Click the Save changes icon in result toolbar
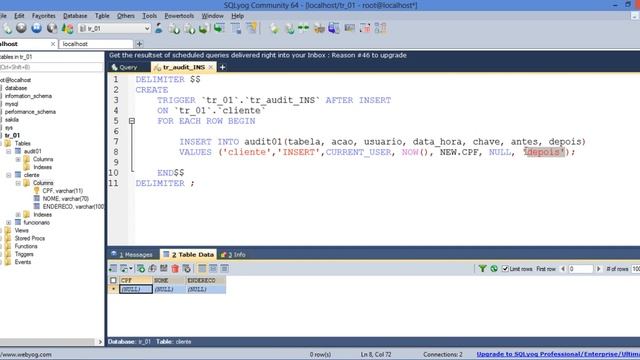 click(x=164, y=268)
